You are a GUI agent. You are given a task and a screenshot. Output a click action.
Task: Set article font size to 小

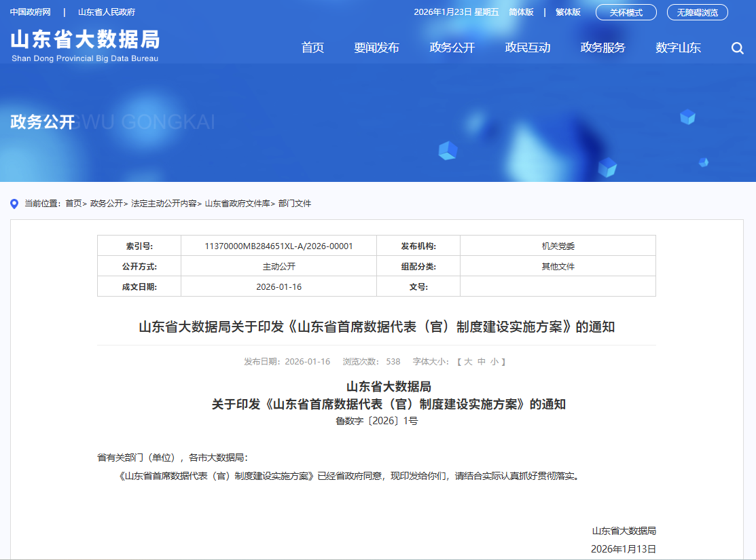[494, 362]
